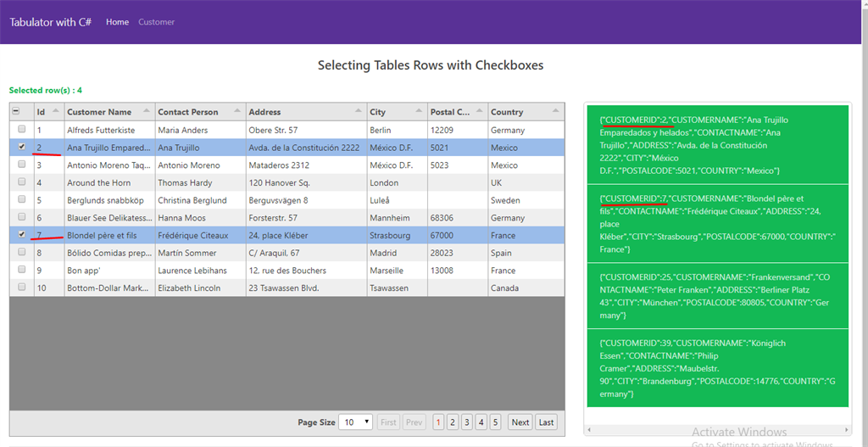Screen dimensions: 868x447
Task: Click the Tabulator with C# brand link
Action: click(x=50, y=22)
